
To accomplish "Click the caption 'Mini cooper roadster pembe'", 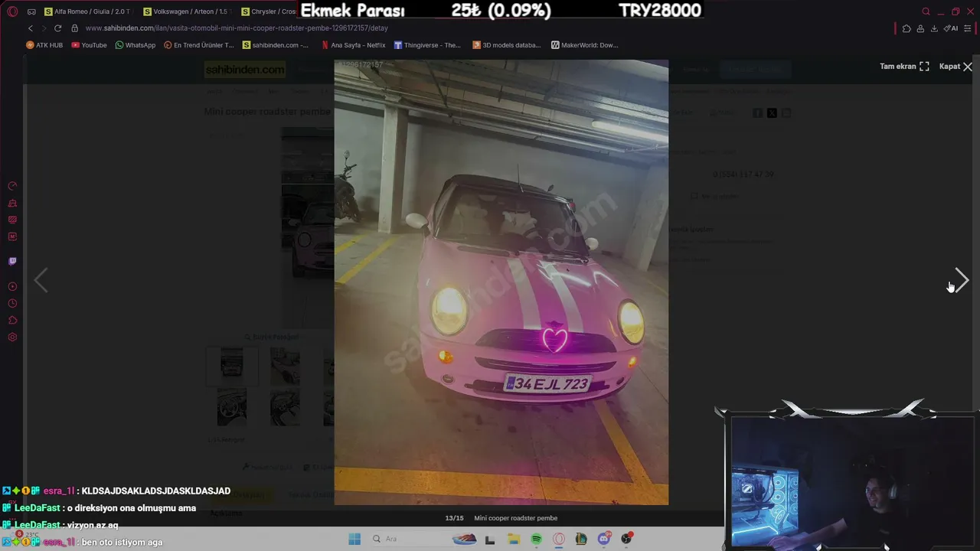I will click(516, 518).
